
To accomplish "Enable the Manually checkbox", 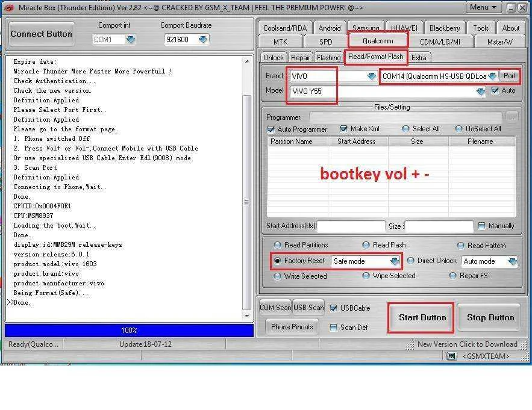I will coord(481,226).
